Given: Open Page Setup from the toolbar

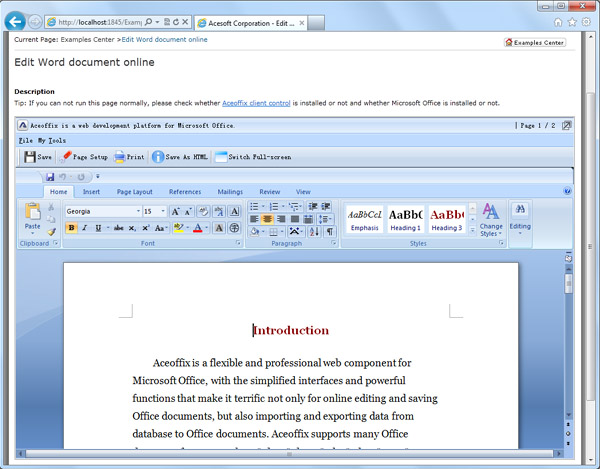Looking at the screenshot, I should coord(83,157).
